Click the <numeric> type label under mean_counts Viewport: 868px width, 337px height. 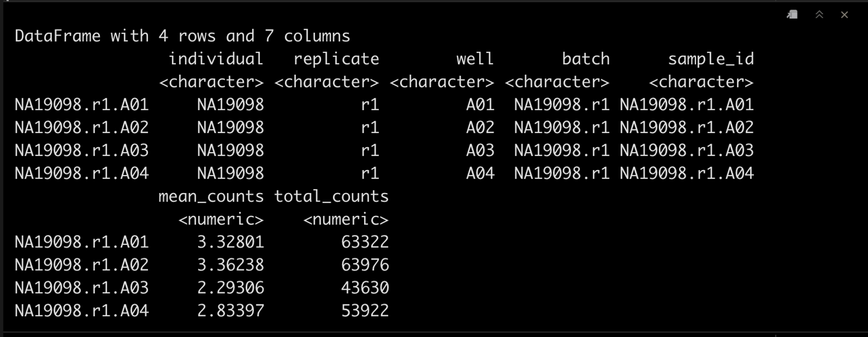click(x=221, y=219)
